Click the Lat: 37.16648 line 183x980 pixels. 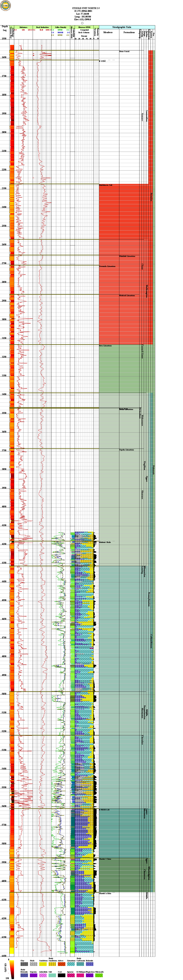coord(82,14)
